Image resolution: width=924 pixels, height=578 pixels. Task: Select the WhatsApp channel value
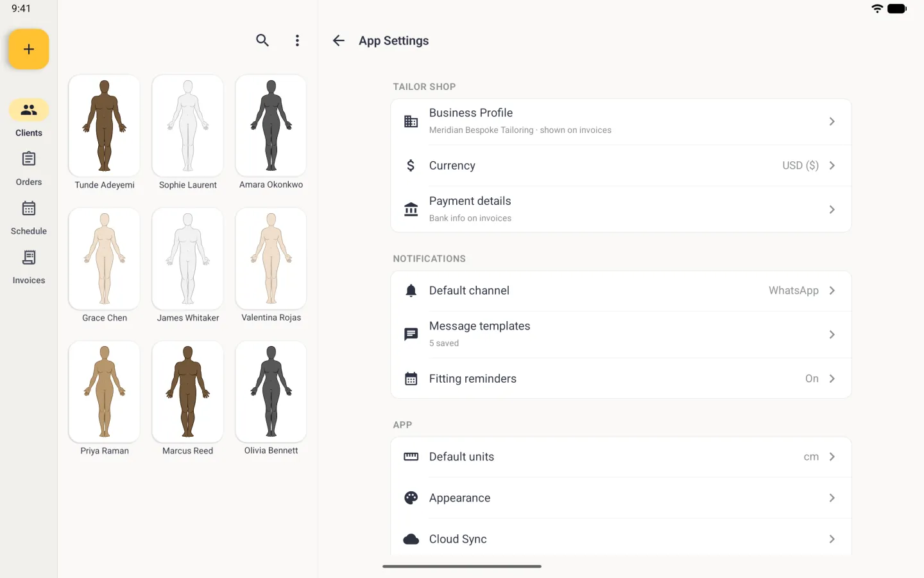pyautogui.click(x=794, y=291)
